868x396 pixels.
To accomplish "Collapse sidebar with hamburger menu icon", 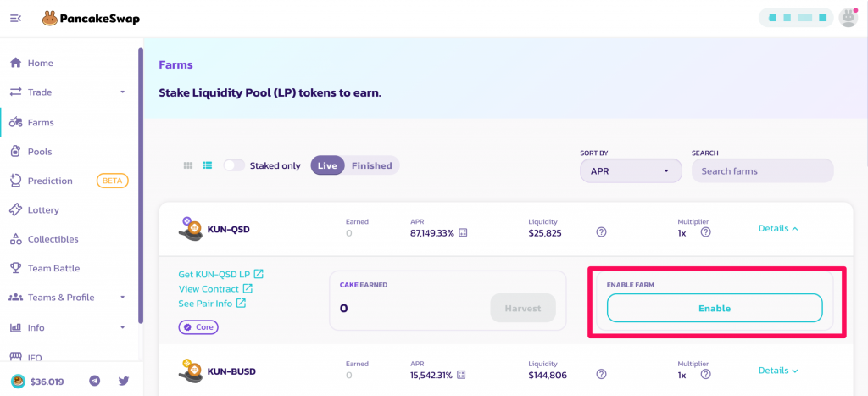I will [x=16, y=19].
